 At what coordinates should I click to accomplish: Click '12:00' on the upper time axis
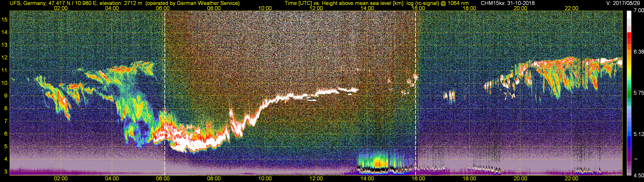pos(316,8)
